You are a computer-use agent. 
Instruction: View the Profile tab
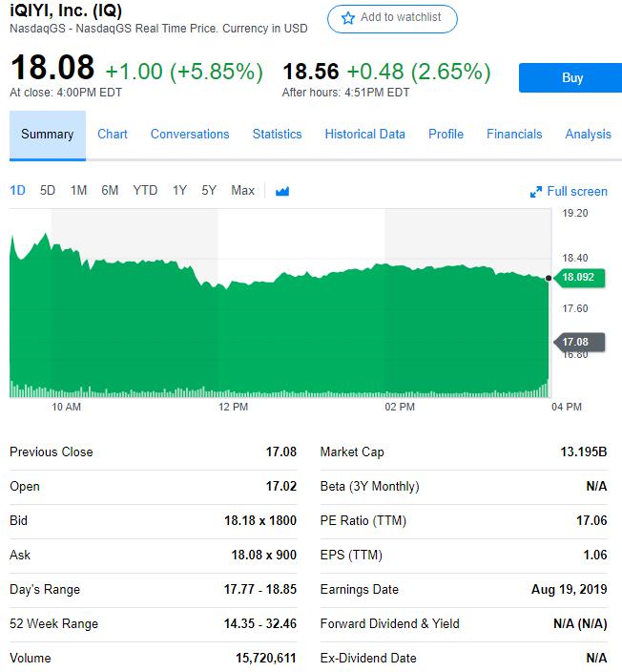pos(446,135)
